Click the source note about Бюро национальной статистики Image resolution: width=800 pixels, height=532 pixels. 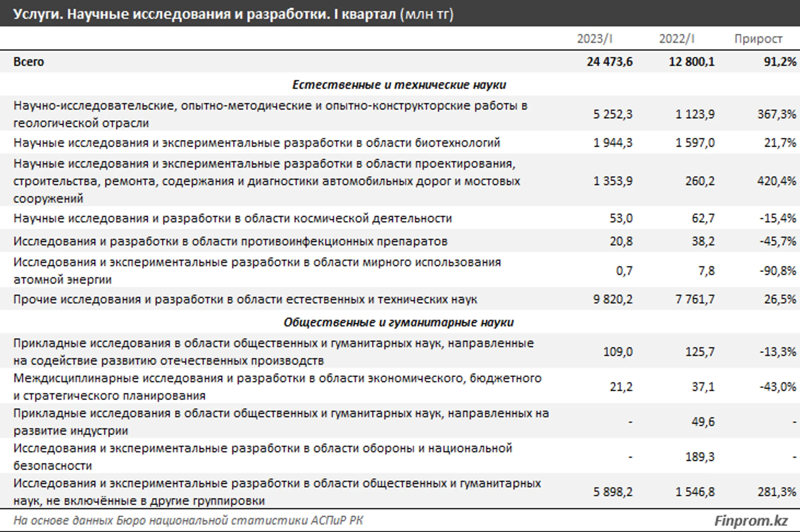pyautogui.click(x=188, y=521)
